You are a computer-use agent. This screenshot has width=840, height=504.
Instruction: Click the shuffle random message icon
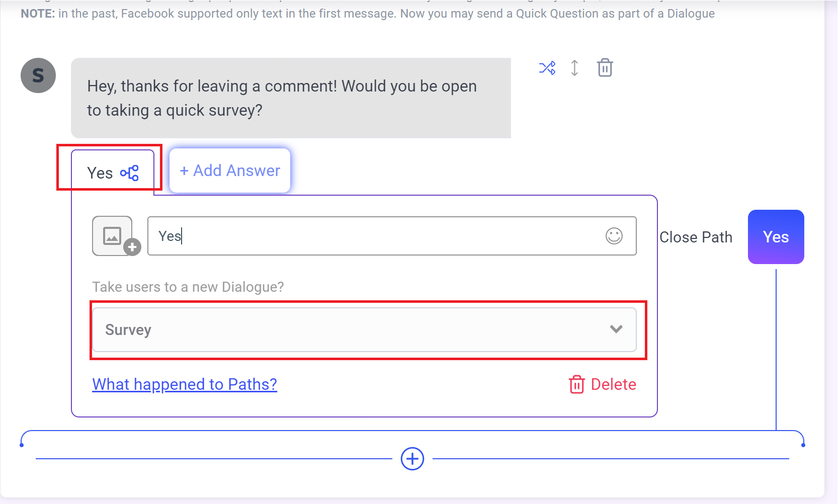click(x=547, y=68)
